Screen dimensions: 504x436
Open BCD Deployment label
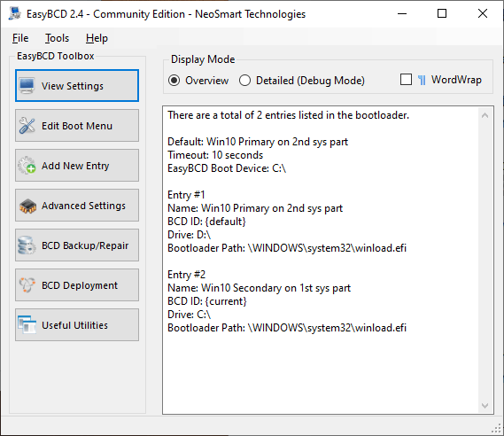pos(80,285)
